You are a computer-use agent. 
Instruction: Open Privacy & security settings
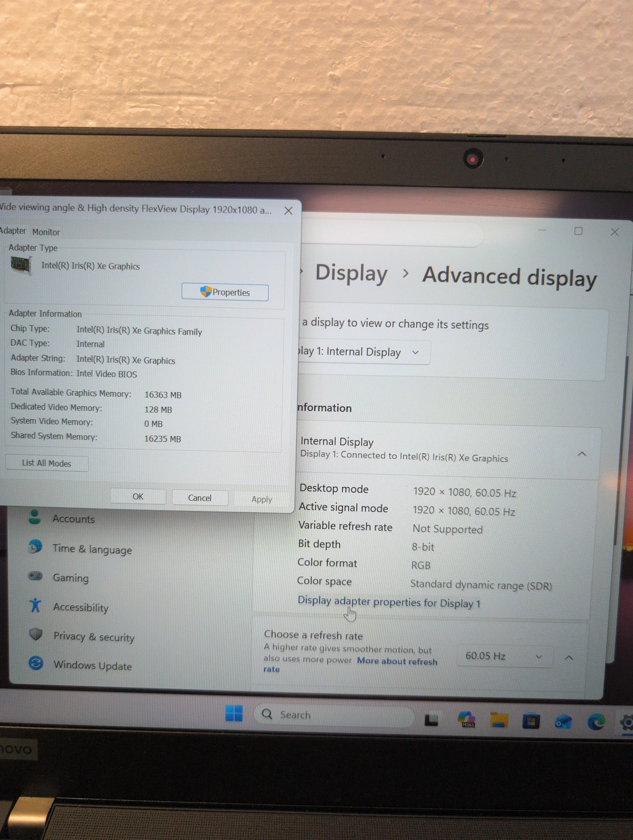tap(94, 637)
